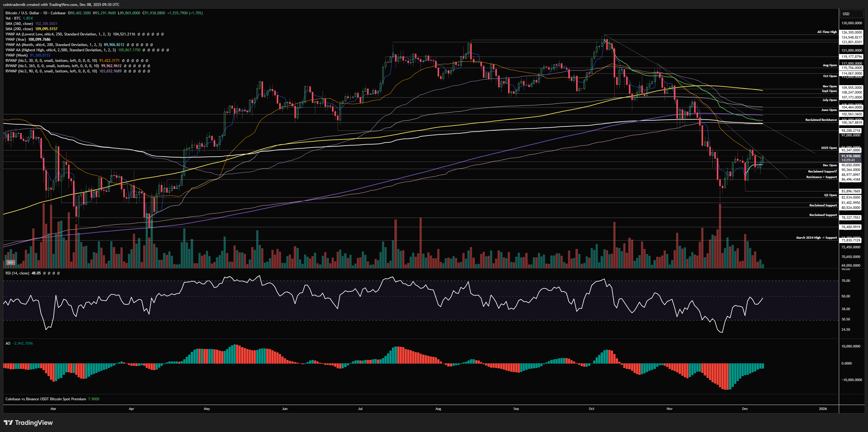Viewport: 868px width, 432px height.
Task: Click the 30D volume badge icon
Action: (x=10, y=262)
